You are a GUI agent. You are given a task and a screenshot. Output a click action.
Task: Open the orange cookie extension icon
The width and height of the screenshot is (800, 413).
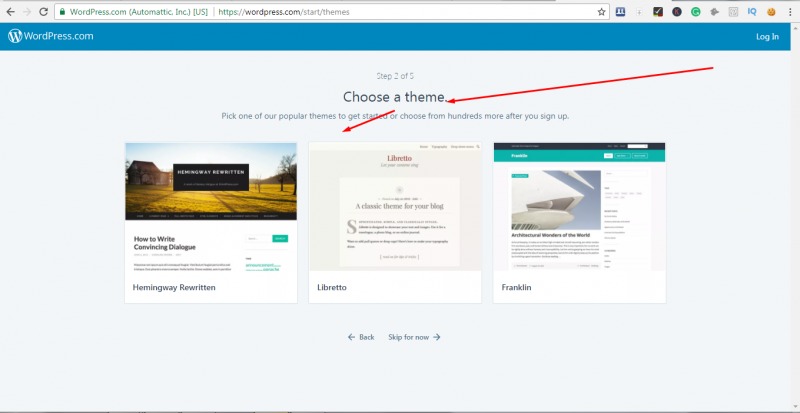click(x=771, y=12)
